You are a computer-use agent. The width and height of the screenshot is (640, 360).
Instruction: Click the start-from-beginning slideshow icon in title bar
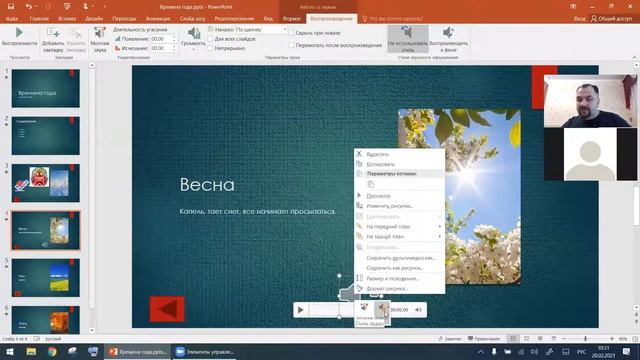(x=67, y=7)
